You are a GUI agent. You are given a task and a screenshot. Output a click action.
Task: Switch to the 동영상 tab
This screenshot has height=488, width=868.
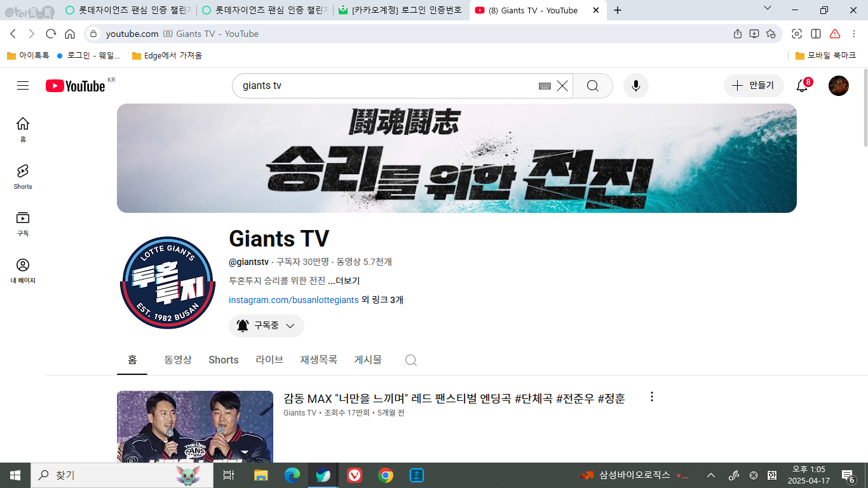[178, 360]
